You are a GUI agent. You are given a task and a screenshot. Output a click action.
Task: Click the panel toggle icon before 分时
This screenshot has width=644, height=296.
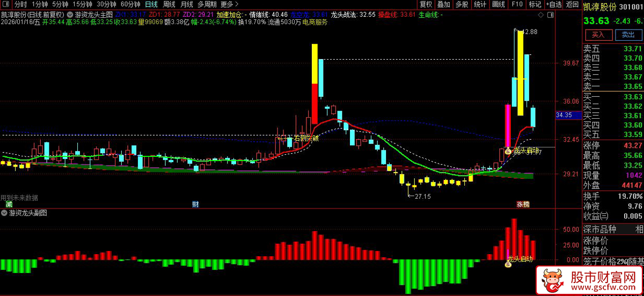click(x=6, y=4)
